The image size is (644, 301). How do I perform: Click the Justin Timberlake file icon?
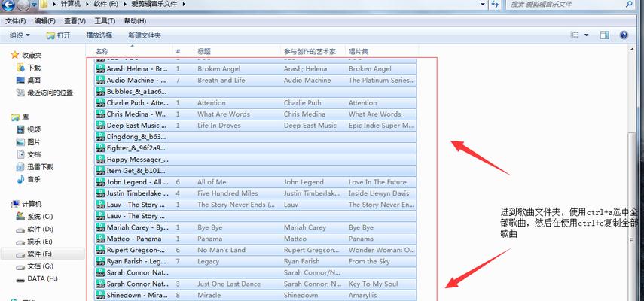pos(100,193)
